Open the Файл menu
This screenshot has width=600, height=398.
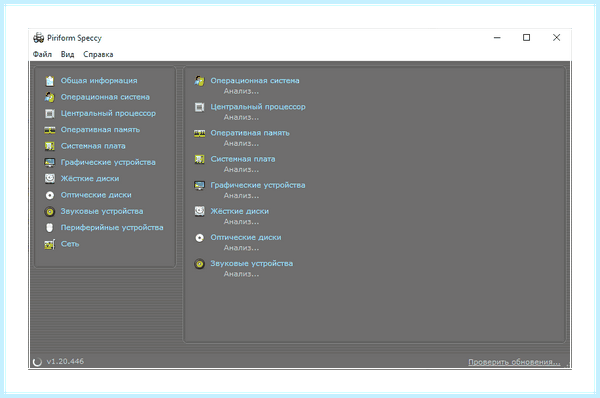42,54
